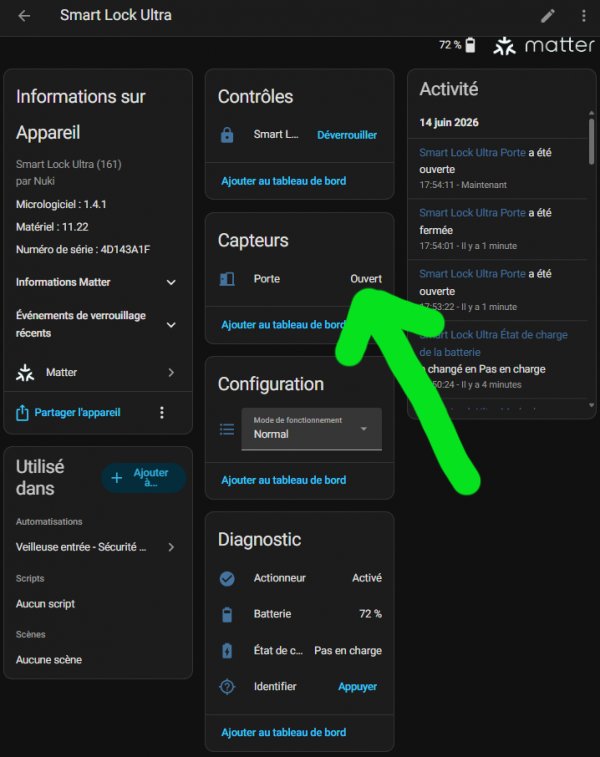Click Aucun script text
Image resolution: width=600 pixels, height=757 pixels.
click(45, 604)
